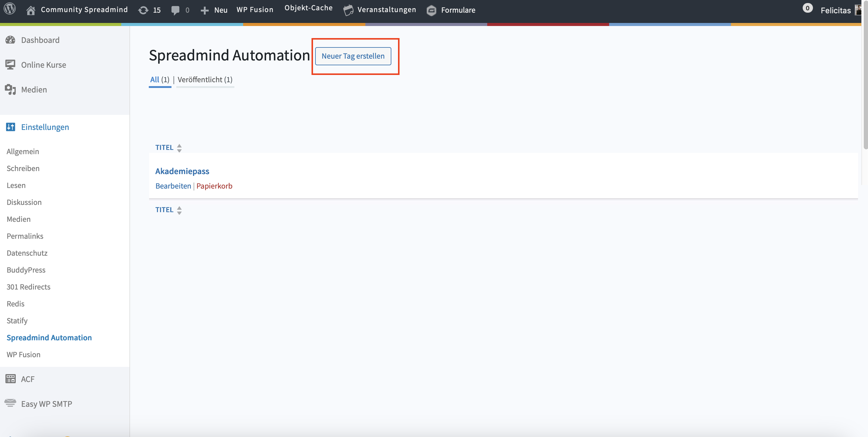
Task: Open Statify settings submenu
Action: pos(17,321)
